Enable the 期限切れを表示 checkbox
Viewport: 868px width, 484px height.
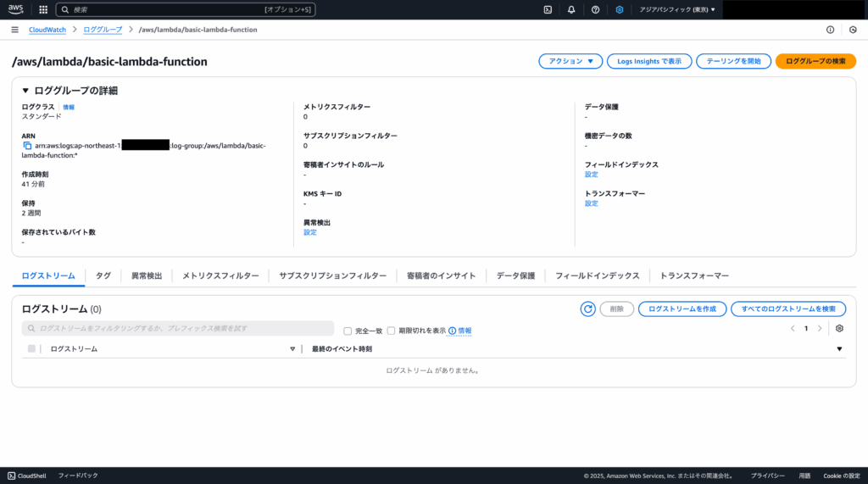392,331
